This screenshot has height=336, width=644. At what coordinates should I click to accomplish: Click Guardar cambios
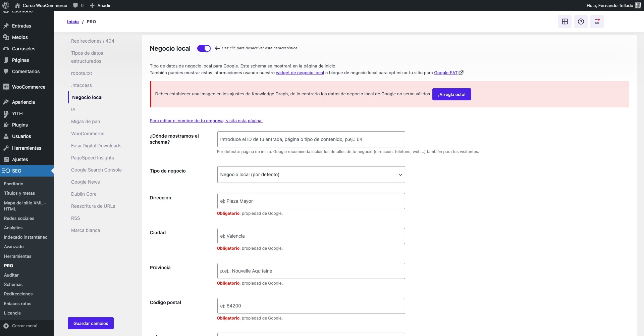pos(90,323)
